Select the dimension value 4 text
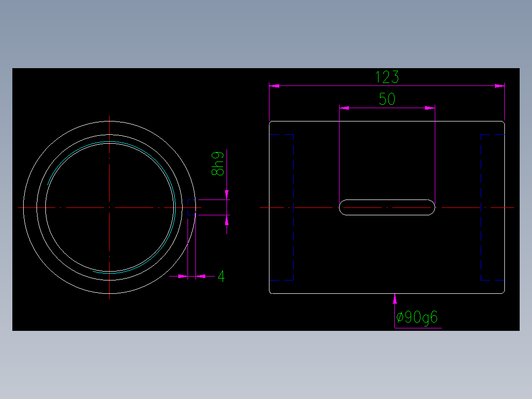532x399 pixels. (x=221, y=277)
